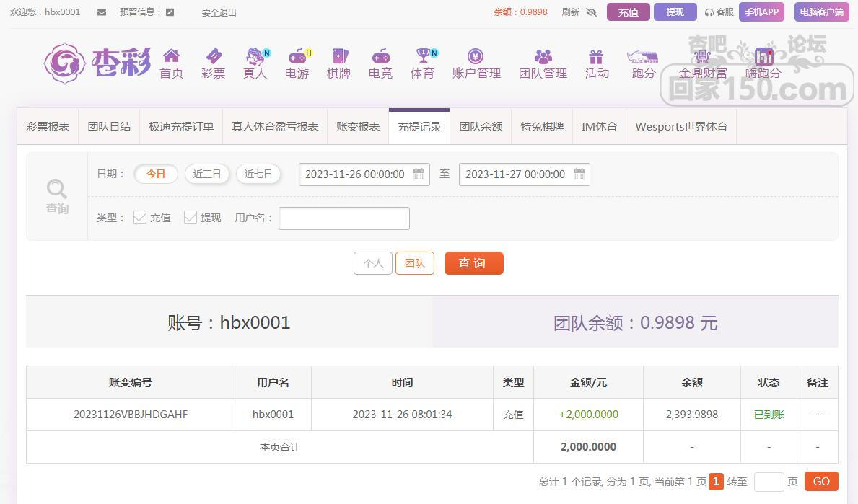Expand the 账户管理 menu

(x=476, y=63)
